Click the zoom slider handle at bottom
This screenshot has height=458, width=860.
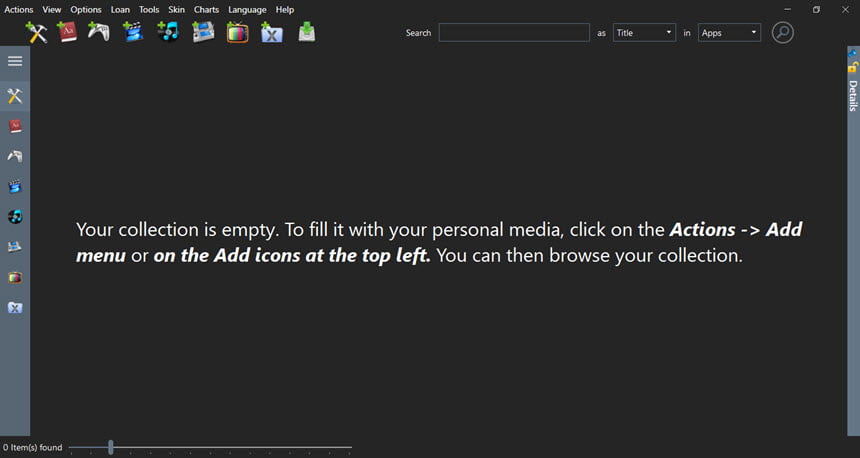point(110,447)
